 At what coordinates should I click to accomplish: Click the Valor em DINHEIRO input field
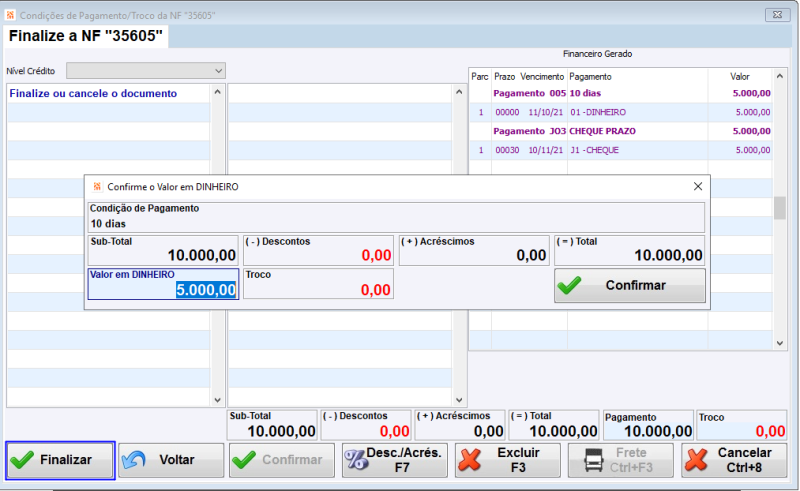pos(163,284)
